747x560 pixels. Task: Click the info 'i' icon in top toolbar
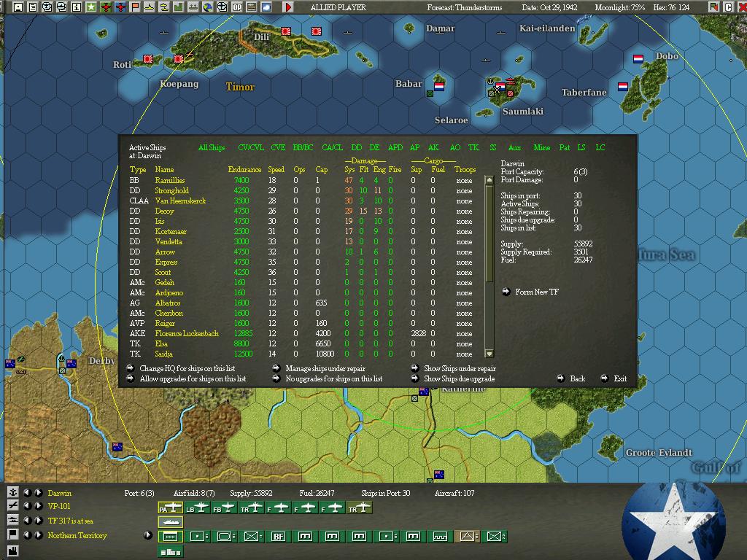click(76, 7)
